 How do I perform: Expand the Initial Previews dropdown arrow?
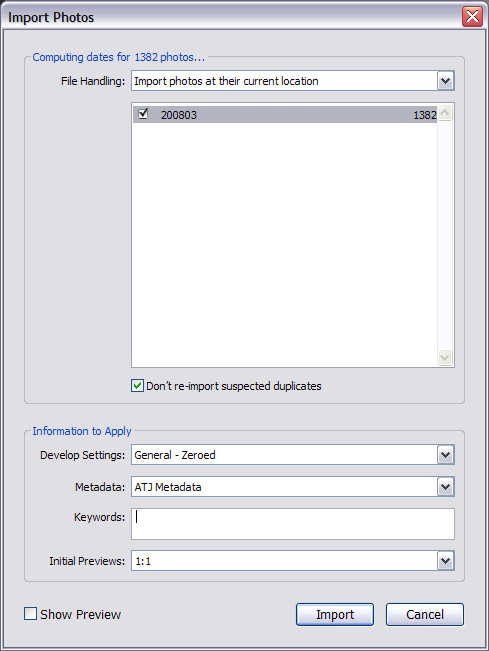445,561
